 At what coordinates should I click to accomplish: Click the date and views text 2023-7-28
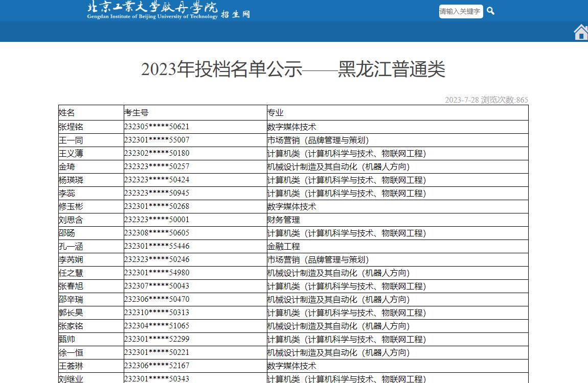(x=486, y=100)
